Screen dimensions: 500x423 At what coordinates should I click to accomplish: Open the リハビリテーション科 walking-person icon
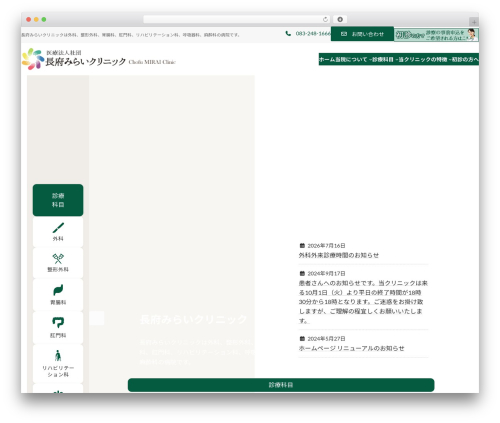[58, 356]
